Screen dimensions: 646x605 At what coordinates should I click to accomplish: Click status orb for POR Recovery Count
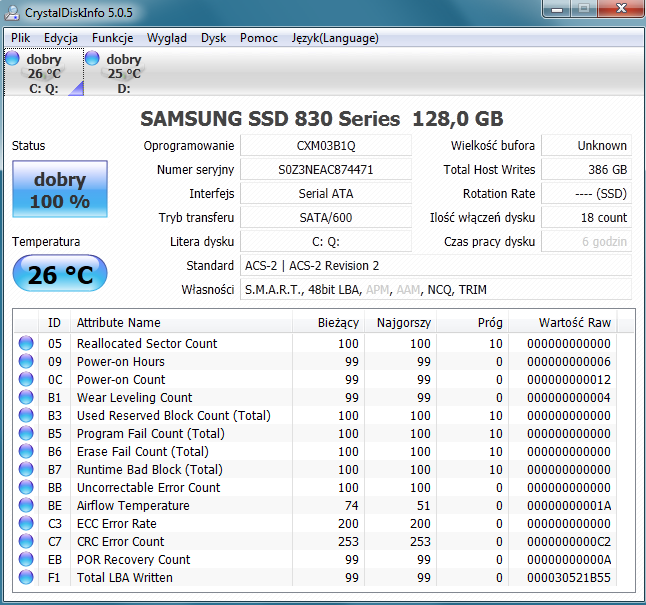coord(26,559)
